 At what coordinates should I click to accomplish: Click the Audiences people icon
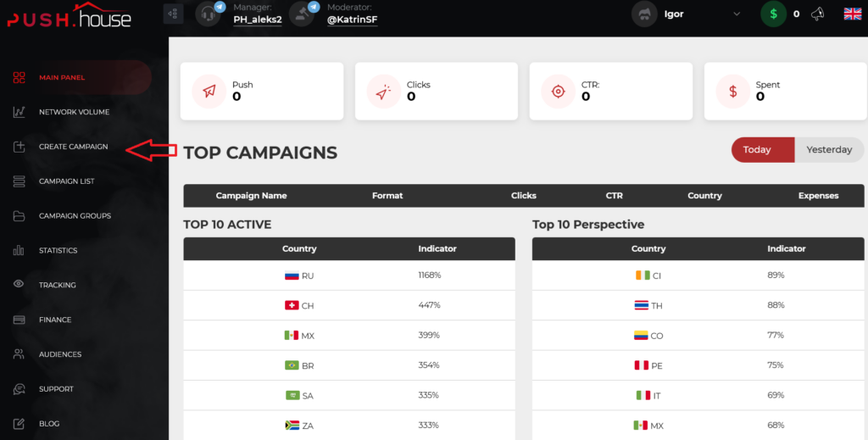[19, 354]
